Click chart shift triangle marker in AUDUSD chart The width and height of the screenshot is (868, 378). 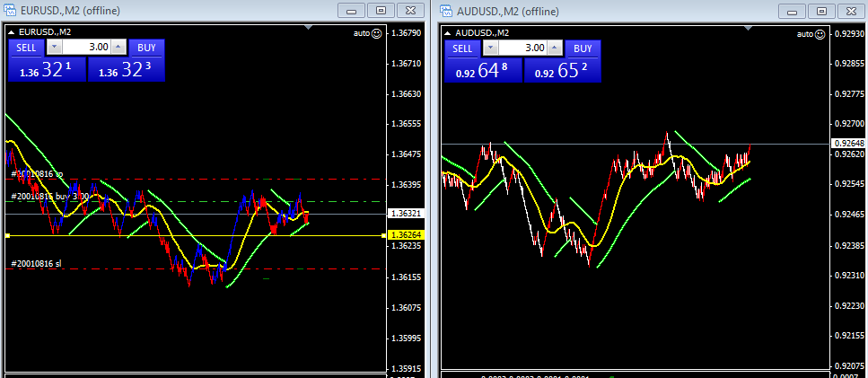[749, 27]
